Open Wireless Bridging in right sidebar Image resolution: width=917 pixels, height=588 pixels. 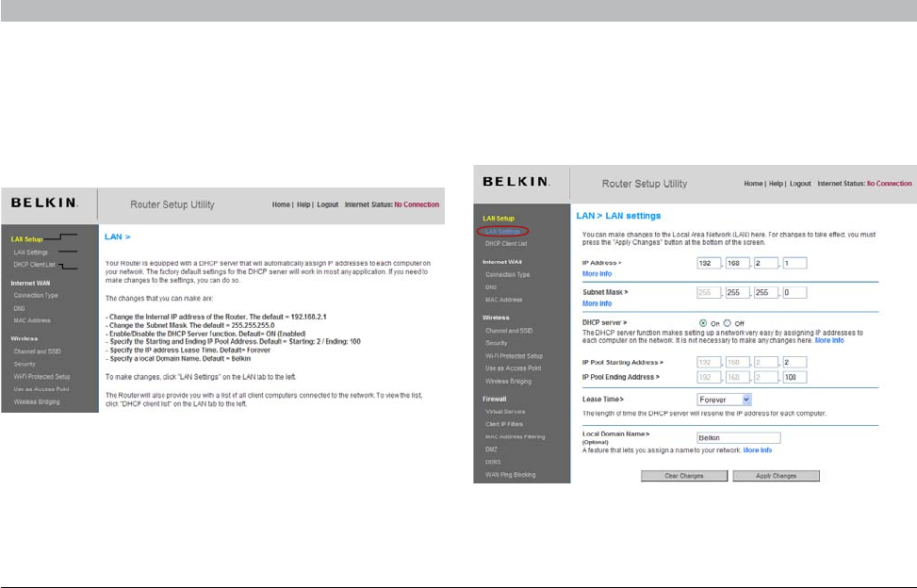[508, 381]
